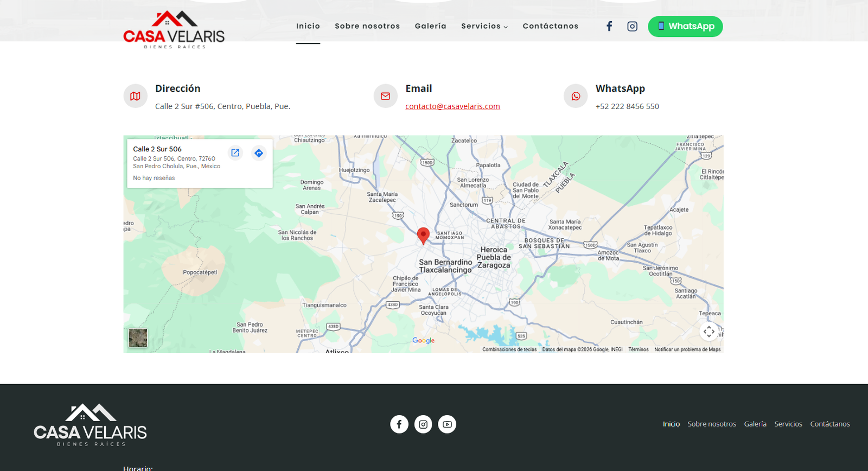Click the Casa Velaris header logo
The width and height of the screenshot is (868, 471).
click(x=174, y=30)
